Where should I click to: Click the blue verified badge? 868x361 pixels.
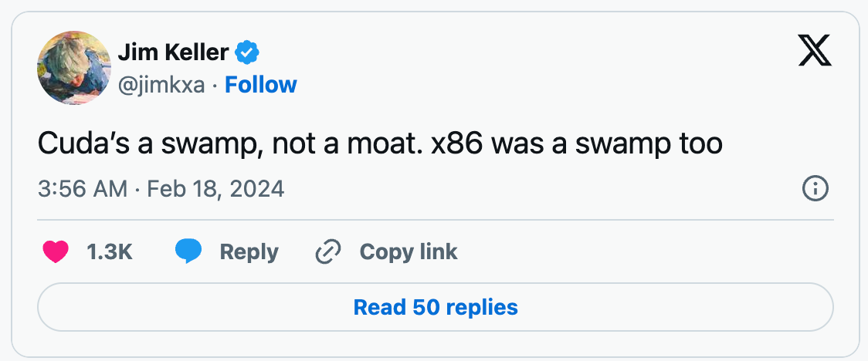(248, 52)
